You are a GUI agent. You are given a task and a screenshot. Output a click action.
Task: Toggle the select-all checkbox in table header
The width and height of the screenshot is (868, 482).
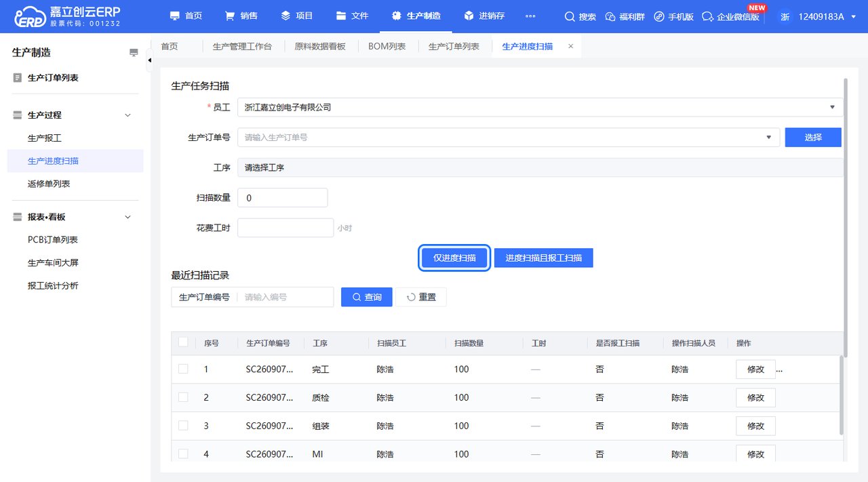183,342
